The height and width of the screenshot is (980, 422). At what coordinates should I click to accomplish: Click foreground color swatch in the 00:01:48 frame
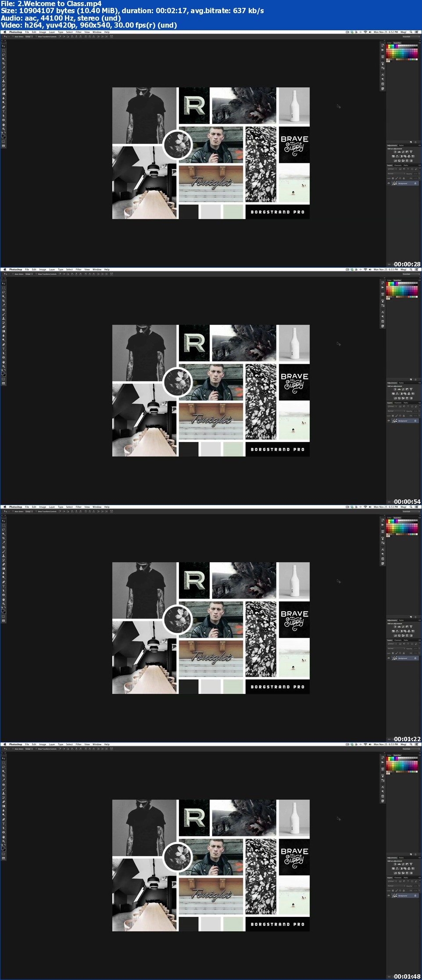3,848
